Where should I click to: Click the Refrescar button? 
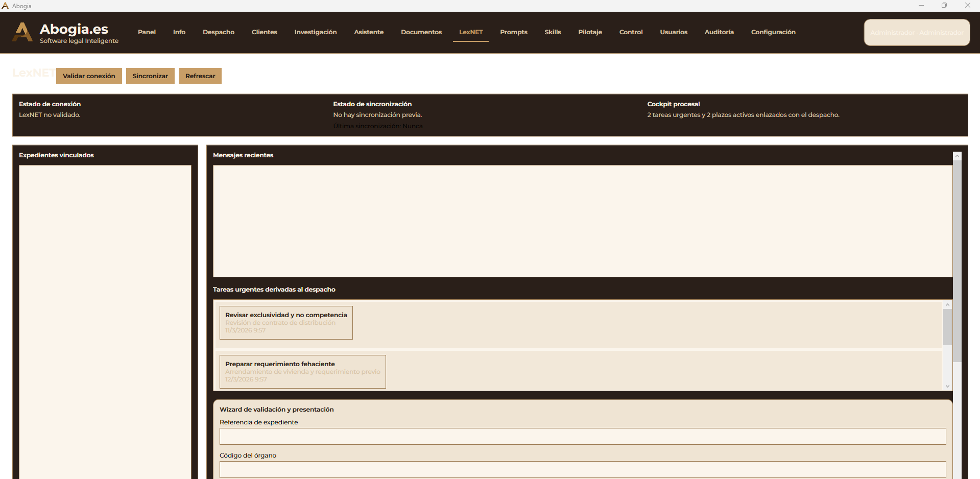(x=200, y=76)
